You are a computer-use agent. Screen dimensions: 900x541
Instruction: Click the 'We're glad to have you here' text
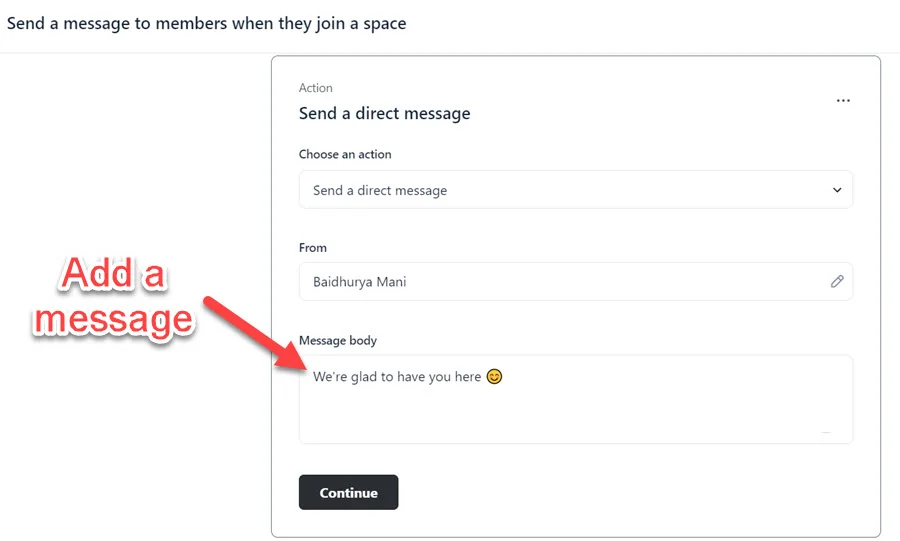point(397,377)
